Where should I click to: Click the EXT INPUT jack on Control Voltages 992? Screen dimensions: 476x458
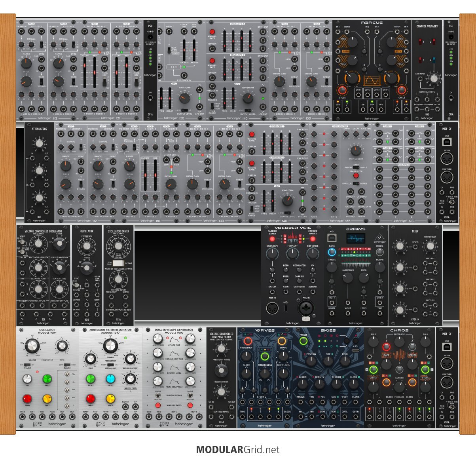click(x=421, y=79)
